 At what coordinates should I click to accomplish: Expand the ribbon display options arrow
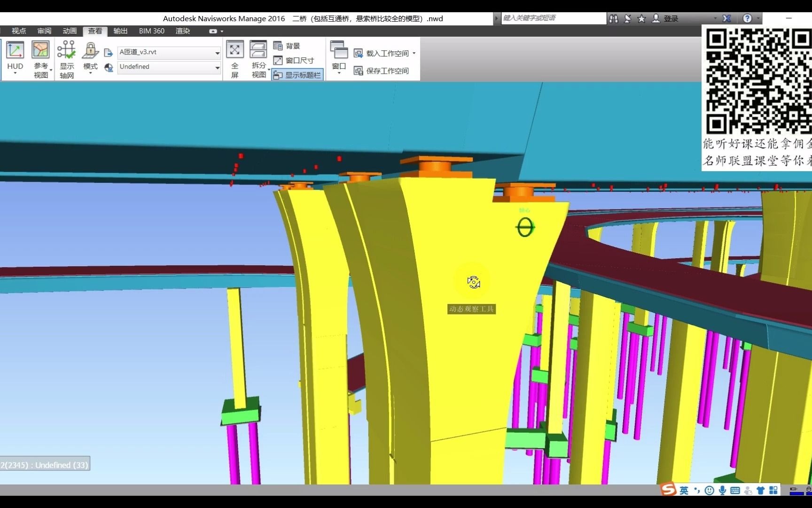222,31
